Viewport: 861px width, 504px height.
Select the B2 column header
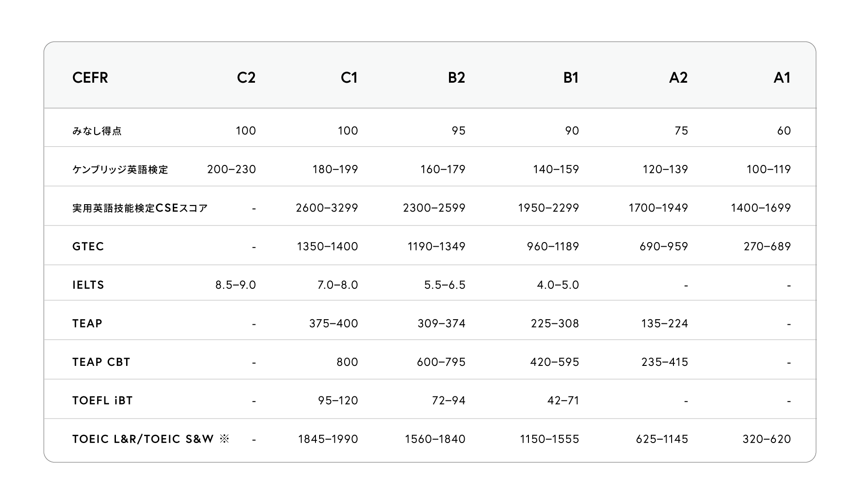(x=456, y=78)
